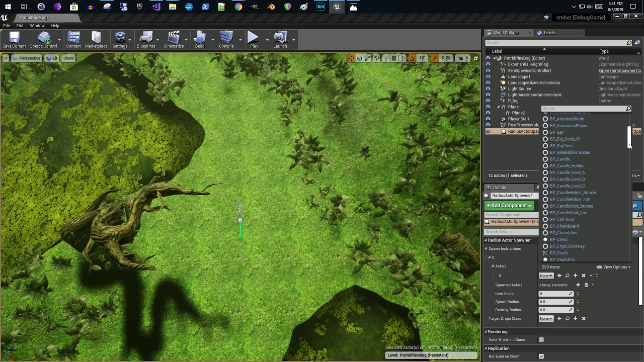Maximize viewport using the corner restore icon
Image resolution: width=644 pixels, height=362 pixels.
click(x=475, y=58)
